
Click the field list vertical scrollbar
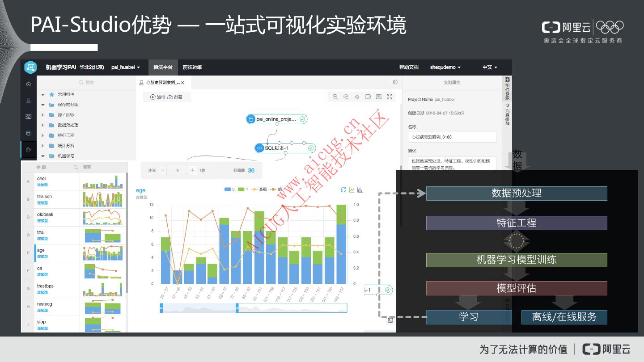127,232
